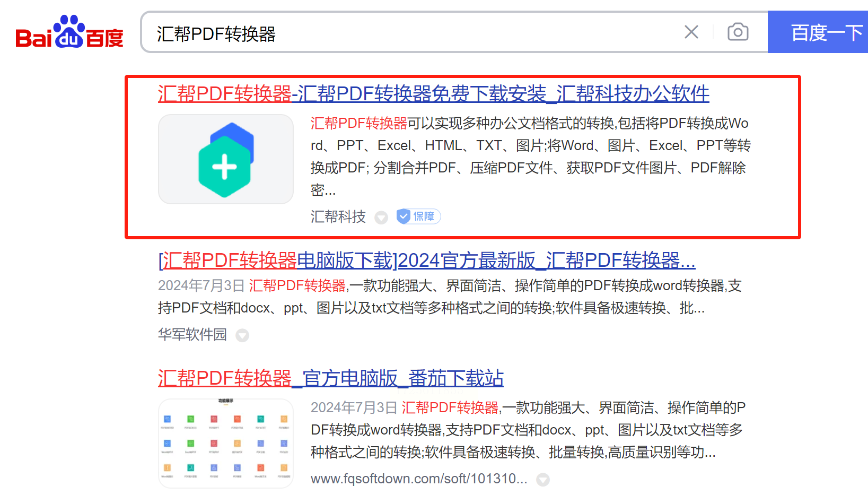This screenshot has height=495, width=868.
Task: Click the 番茄下载站 result snippet text
Action: click(x=528, y=430)
